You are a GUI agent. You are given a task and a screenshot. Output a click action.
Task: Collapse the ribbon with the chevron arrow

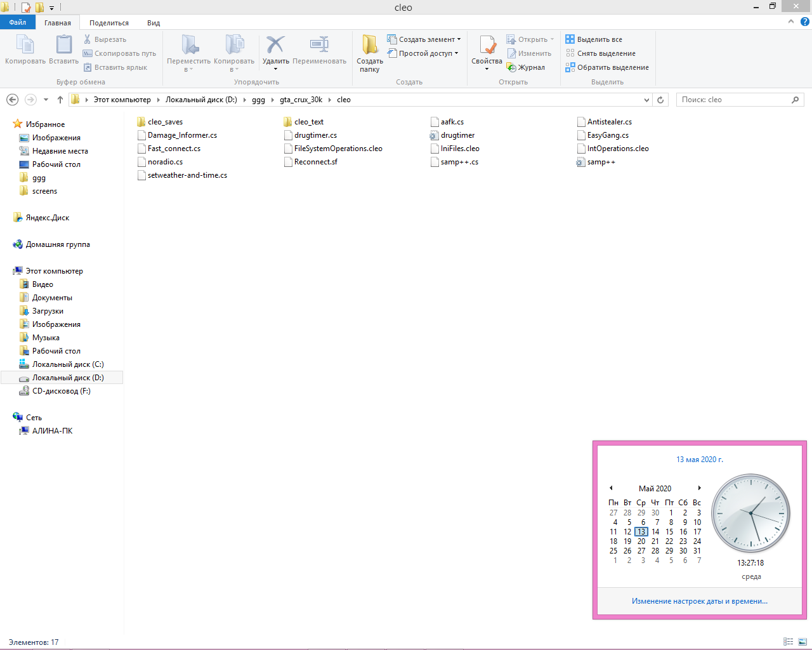pos(790,22)
